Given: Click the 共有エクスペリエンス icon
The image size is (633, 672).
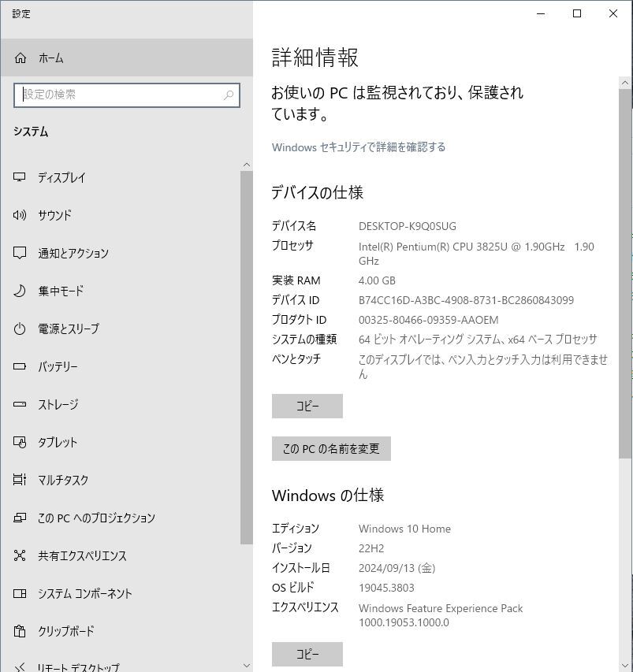Looking at the screenshot, I should tap(20, 555).
